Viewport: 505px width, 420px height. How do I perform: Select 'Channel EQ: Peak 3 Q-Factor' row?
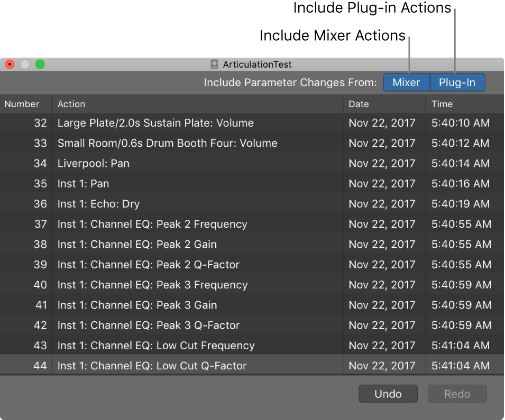click(252, 326)
